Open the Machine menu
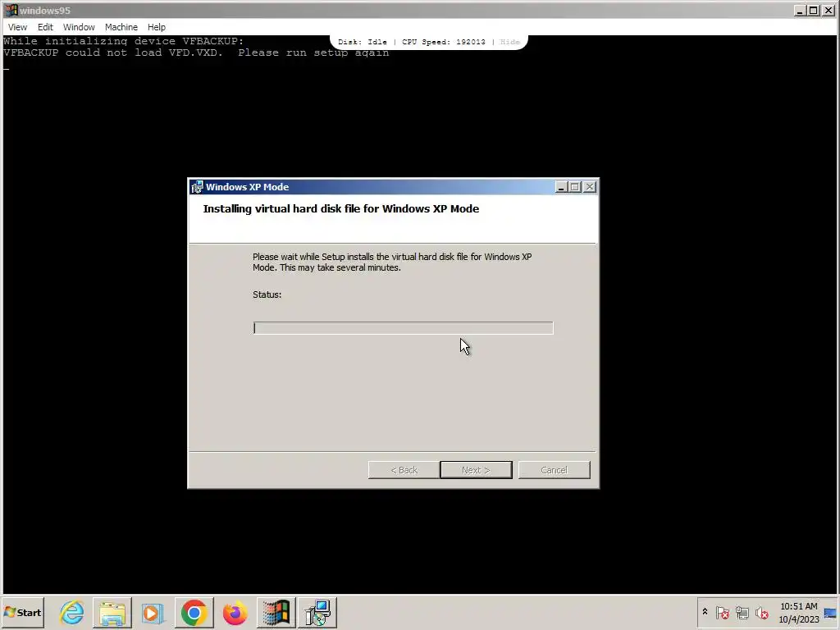 tap(121, 27)
